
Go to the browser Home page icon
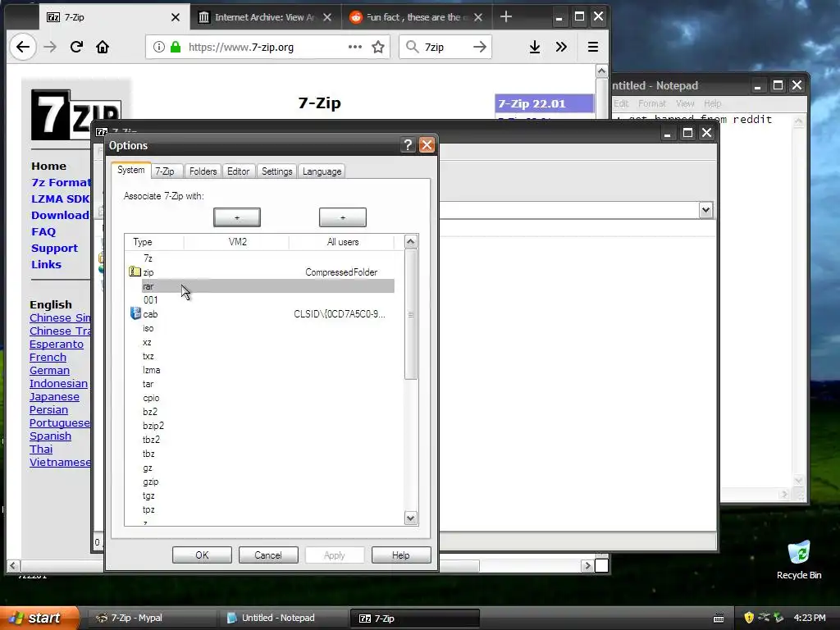pyautogui.click(x=103, y=47)
